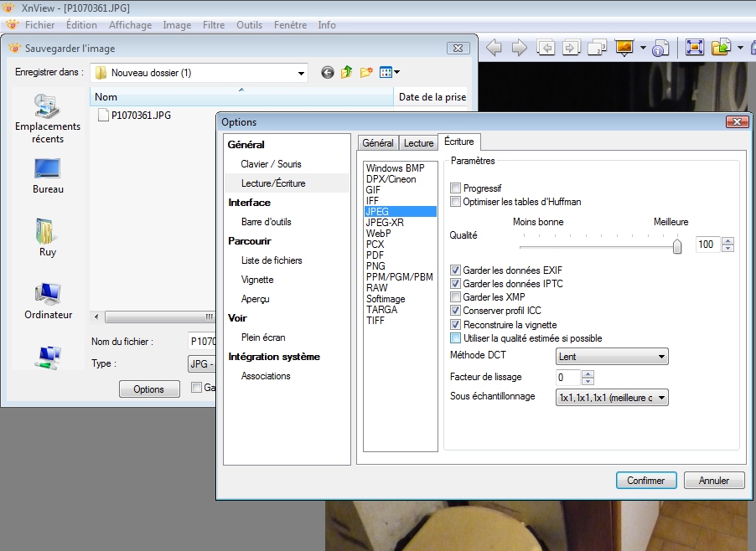Go back in the save dialog
The width and height of the screenshot is (756, 551).
(328, 73)
